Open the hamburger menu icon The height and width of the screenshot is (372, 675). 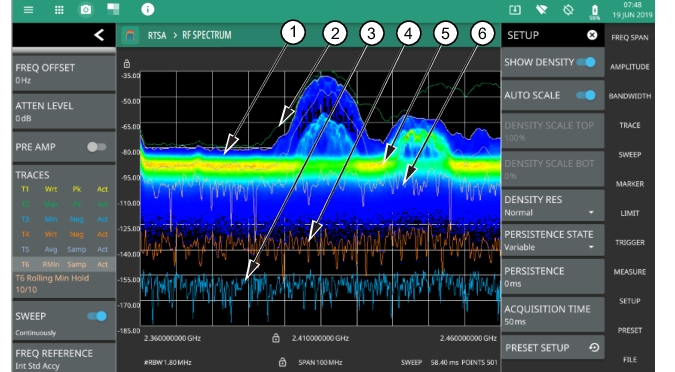coord(28,10)
